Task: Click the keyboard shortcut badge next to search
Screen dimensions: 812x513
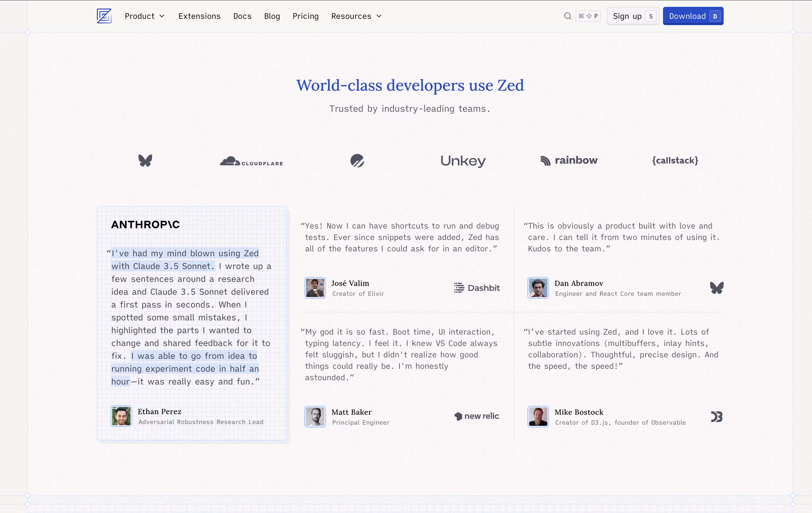Action: (588, 16)
